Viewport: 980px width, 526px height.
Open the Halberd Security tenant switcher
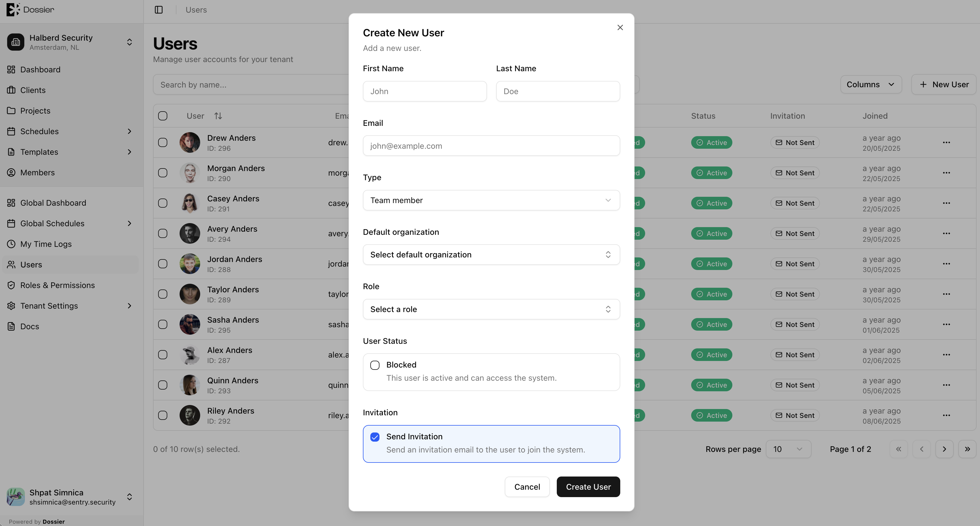[71, 42]
